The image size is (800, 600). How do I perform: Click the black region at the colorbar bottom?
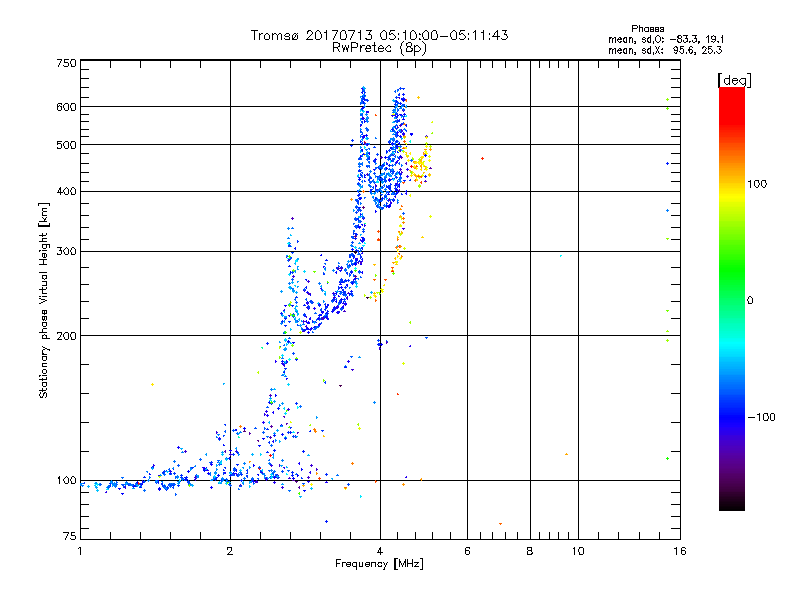pos(732,503)
